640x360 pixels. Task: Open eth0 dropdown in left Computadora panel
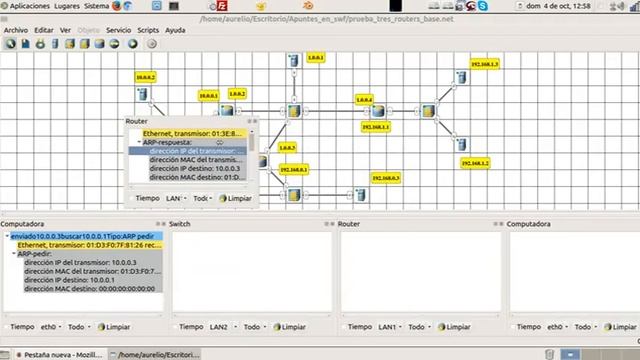51,327
